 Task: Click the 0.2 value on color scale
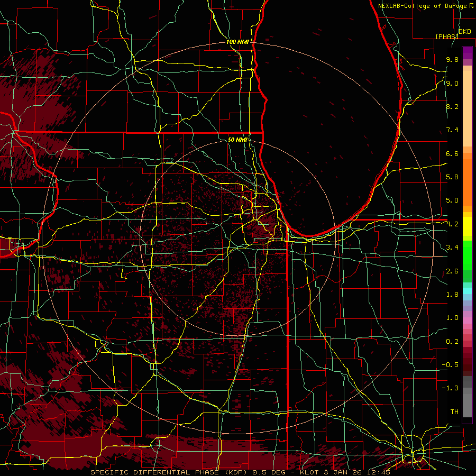452,342
